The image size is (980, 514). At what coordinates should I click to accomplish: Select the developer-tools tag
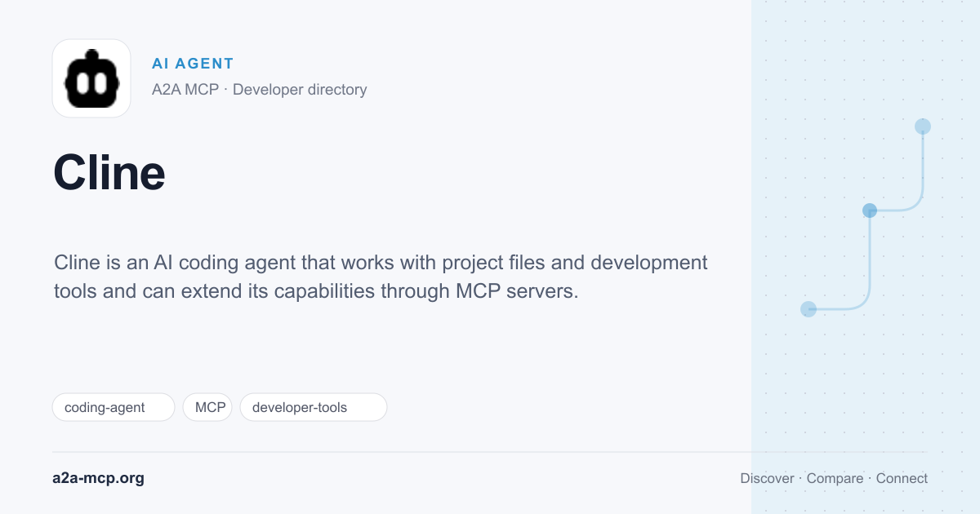click(x=313, y=407)
